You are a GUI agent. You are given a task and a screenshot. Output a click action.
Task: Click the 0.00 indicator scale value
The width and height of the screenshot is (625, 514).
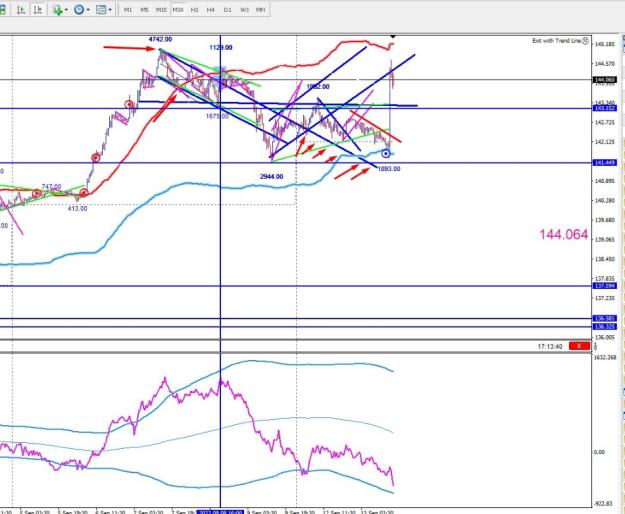(x=599, y=452)
